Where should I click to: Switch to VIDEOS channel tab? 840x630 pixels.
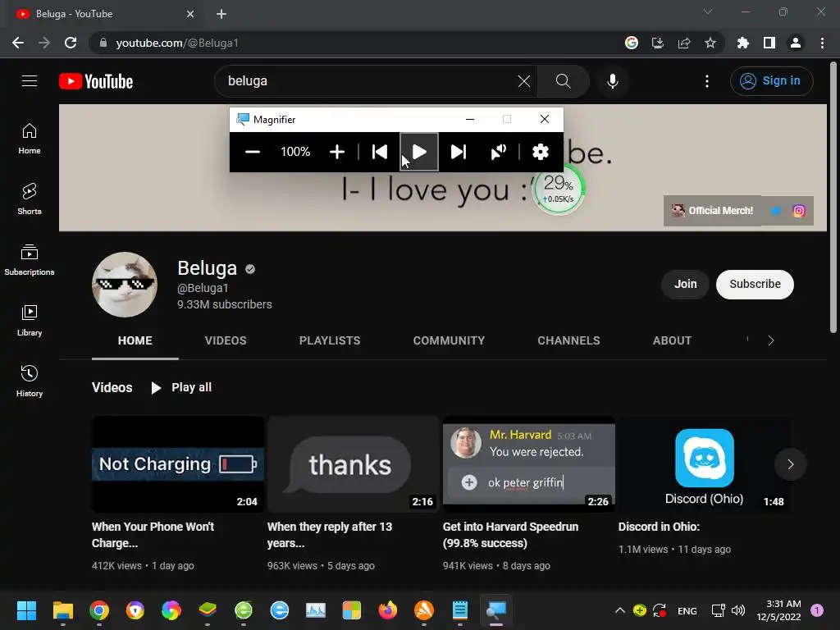coord(226,340)
